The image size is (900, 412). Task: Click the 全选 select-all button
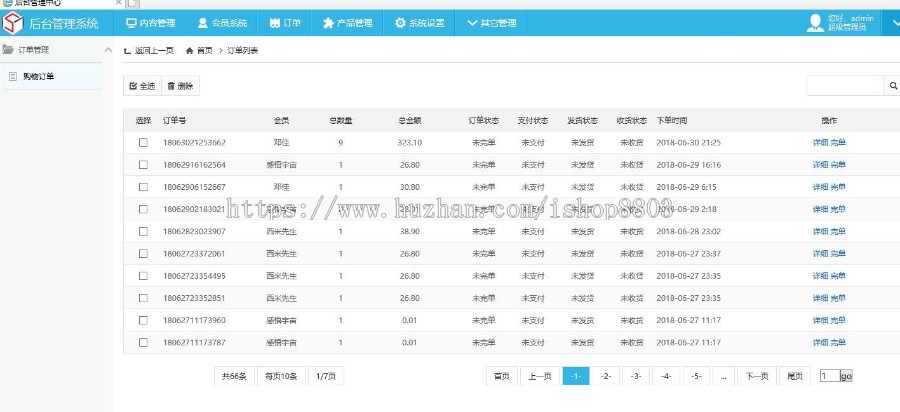click(142, 86)
